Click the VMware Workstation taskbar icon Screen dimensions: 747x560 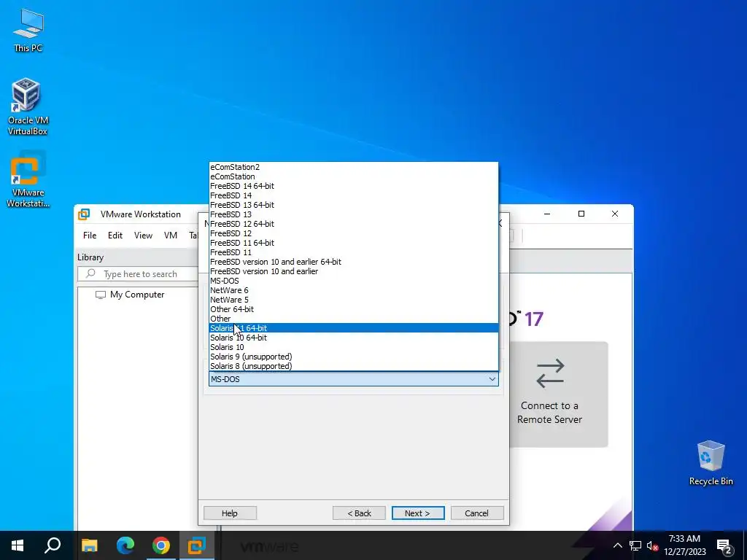197,545
